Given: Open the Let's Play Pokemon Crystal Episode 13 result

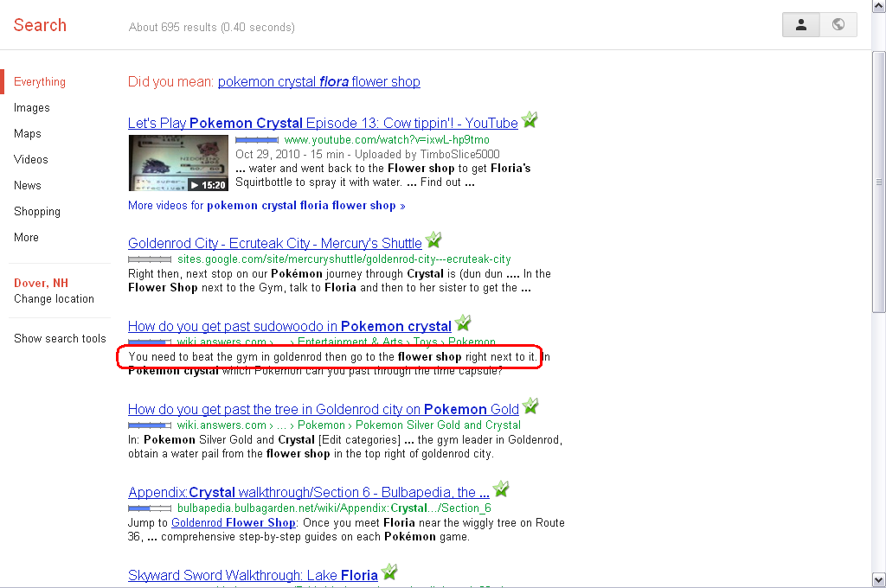Looking at the screenshot, I should pyautogui.click(x=323, y=123).
